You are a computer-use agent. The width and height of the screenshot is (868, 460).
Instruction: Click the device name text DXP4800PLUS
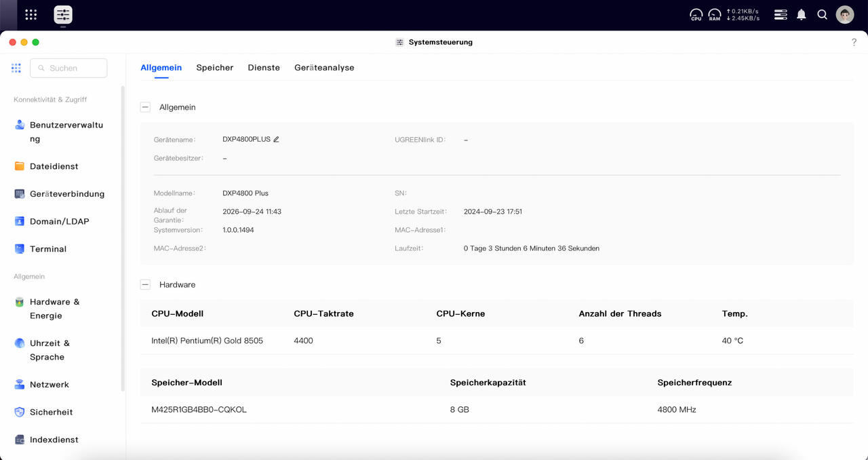pos(246,139)
